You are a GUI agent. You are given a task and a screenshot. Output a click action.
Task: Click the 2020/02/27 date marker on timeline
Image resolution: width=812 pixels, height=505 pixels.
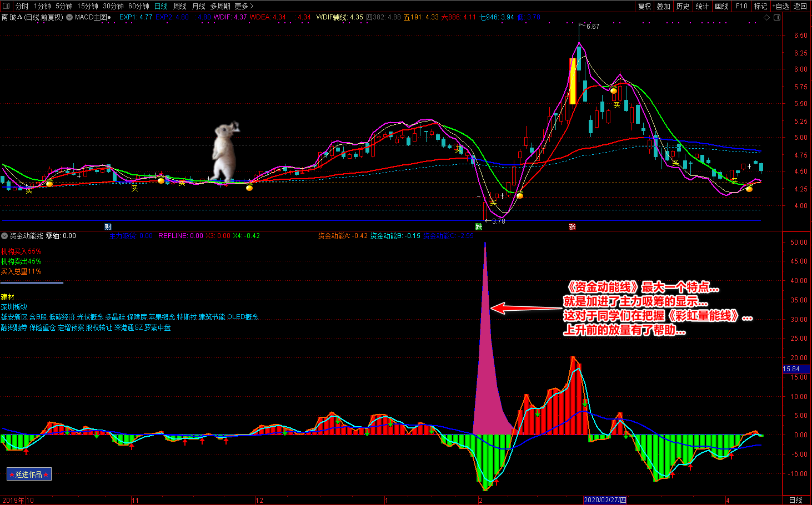604,501
